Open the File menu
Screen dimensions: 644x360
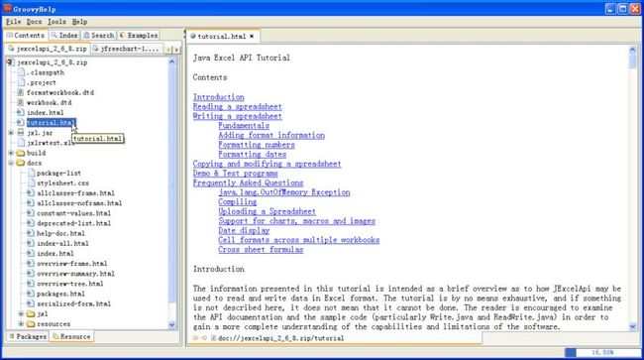[x=14, y=22]
